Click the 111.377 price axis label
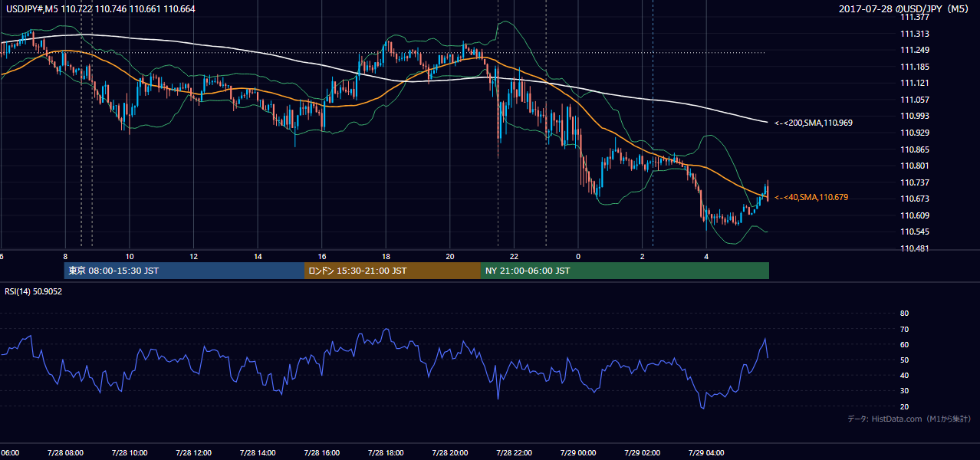980x460 pixels. coord(915,17)
